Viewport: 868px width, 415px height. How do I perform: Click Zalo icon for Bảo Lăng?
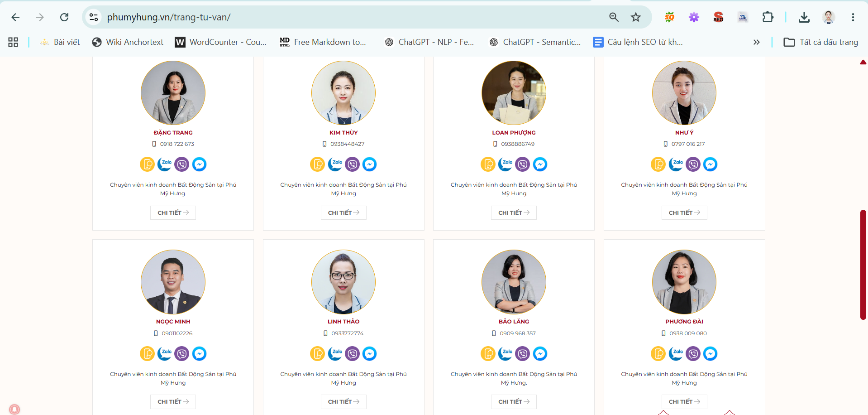[x=506, y=353]
